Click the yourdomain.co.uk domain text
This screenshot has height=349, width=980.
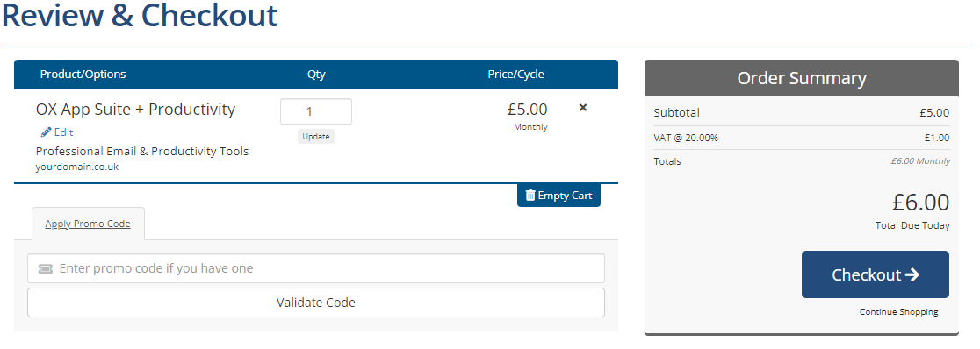coord(77,167)
